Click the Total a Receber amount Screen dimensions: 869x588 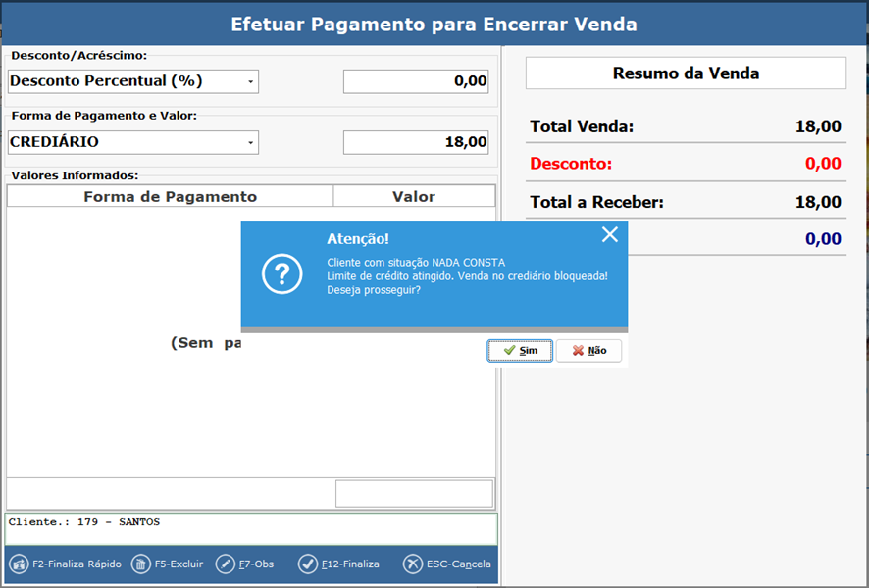tap(817, 203)
